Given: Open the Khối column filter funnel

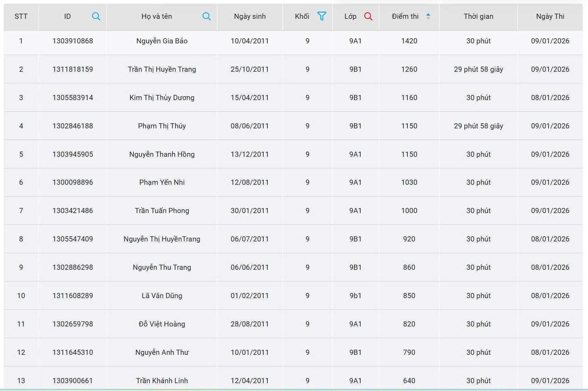Looking at the screenshot, I should pos(321,16).
